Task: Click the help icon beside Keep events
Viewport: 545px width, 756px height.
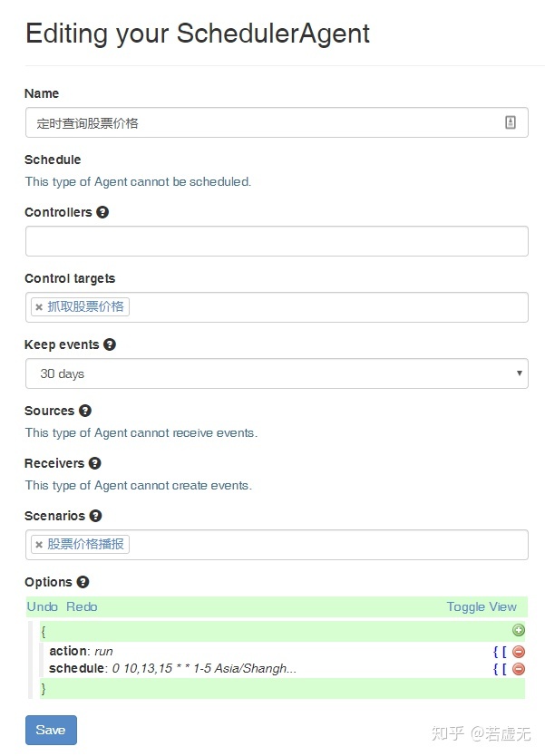Action: click(110, 344)
